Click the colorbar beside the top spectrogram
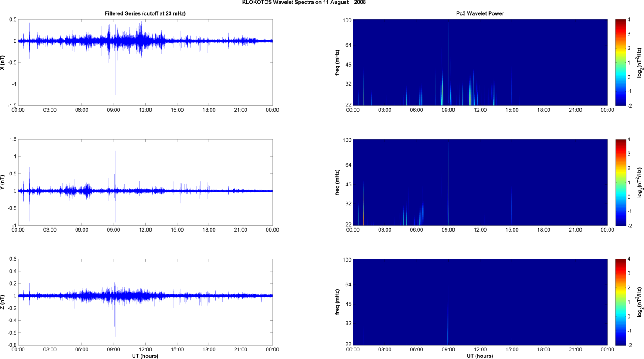The height and width of the screenshot is (359, 644). 620,62
